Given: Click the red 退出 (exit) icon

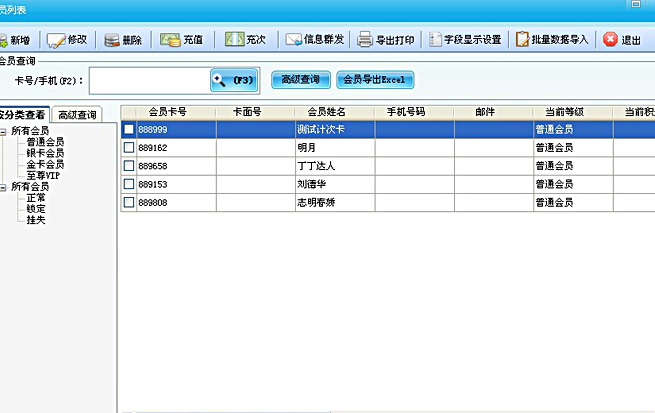Looking at the screenshot, I should point(610,40).
